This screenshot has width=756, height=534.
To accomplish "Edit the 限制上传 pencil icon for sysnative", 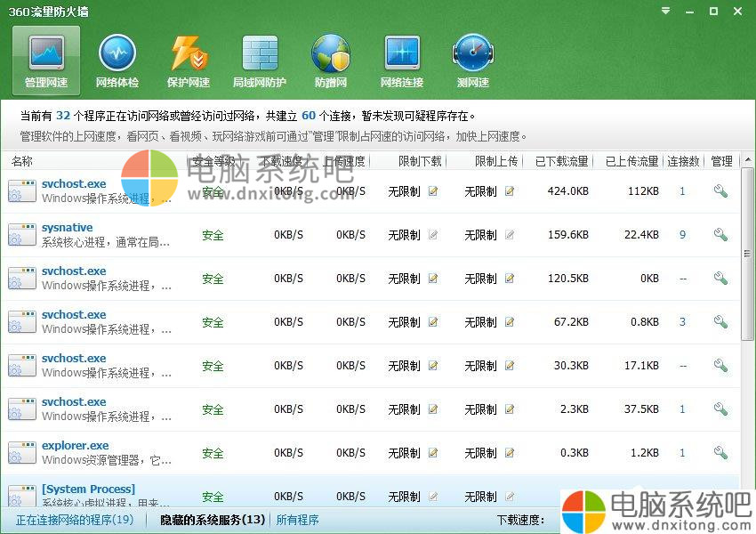I will [x=509, y=235].
